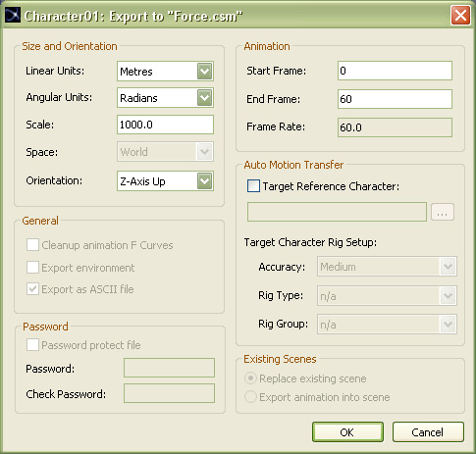
Task: Close the Export to Force.csm dialog
Action: click(x=460, y=16)
